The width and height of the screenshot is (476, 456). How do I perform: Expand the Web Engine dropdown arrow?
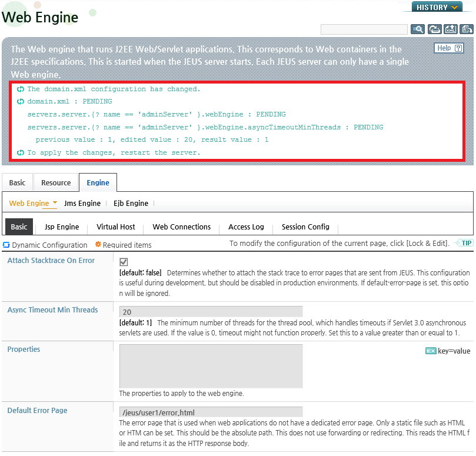[x=55, y=202]
